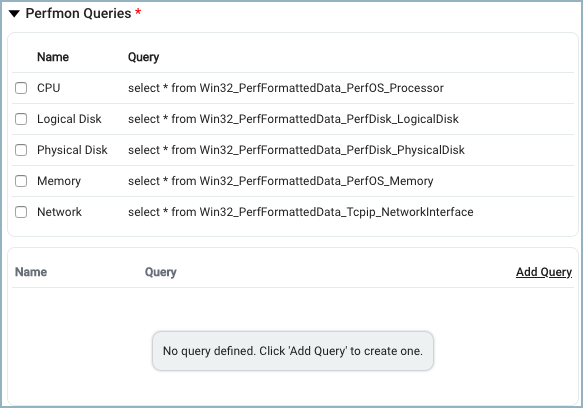This screenshot has width=583, height=408.
Task: Click the PerfOS_Memory query text
Action: (281, 181)
